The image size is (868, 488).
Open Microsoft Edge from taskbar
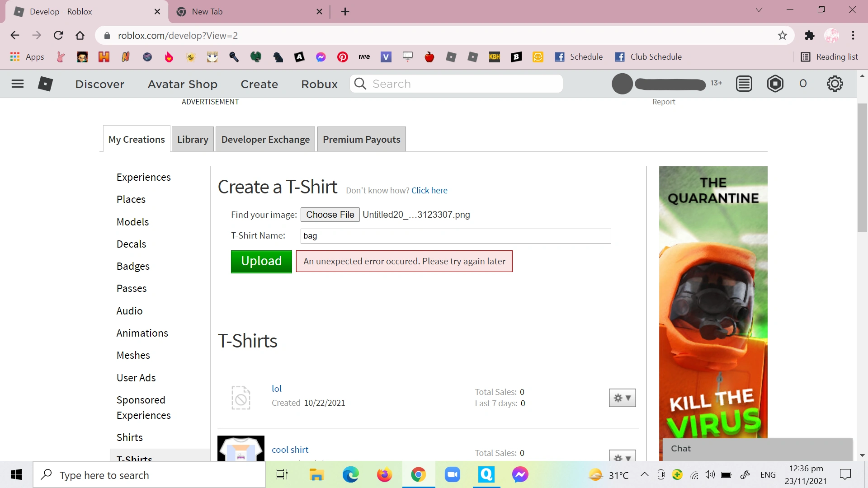coord(350,474)
